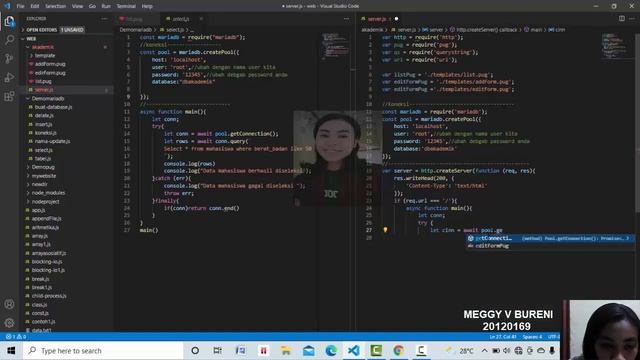Screen dimensions: 640x360
Task: Open the Accounts icon in activity bar
Action: (x=9, y=304)
